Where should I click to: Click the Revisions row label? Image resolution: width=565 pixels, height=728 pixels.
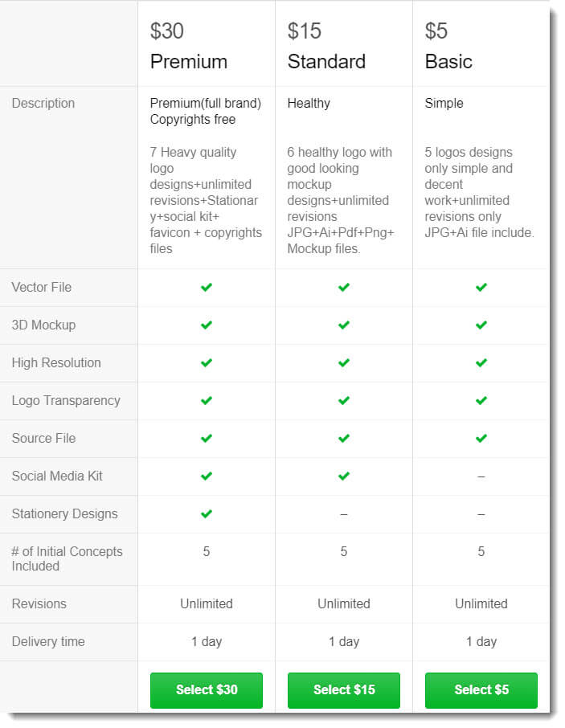[39, 603]
